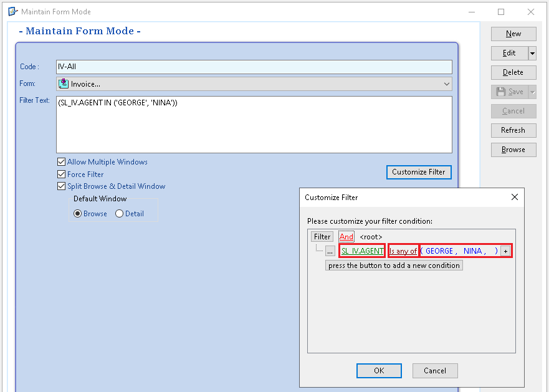This screenshot has height=392, width=549.
Task: Confirm filter with OK button
Action: [379, 371]
